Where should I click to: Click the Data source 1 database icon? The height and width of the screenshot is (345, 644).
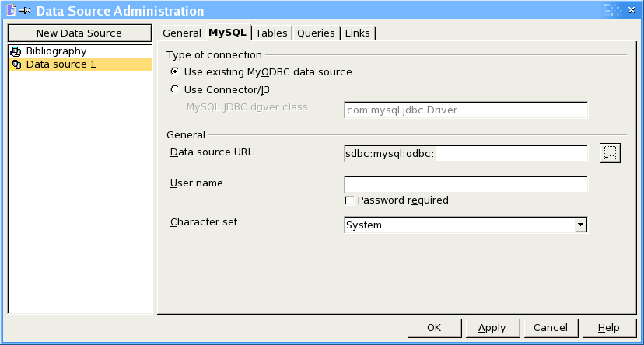16,64
